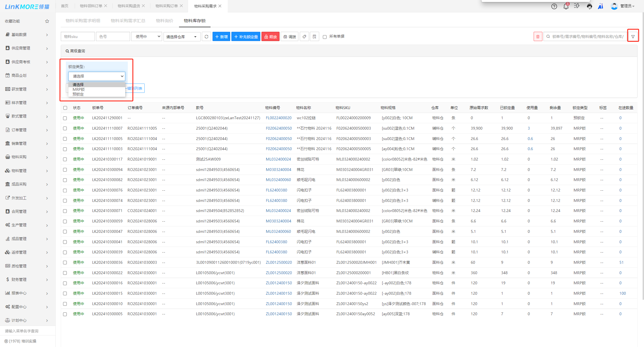
Task: Switch to the 物料询价 tab
Action: [164, 21]
